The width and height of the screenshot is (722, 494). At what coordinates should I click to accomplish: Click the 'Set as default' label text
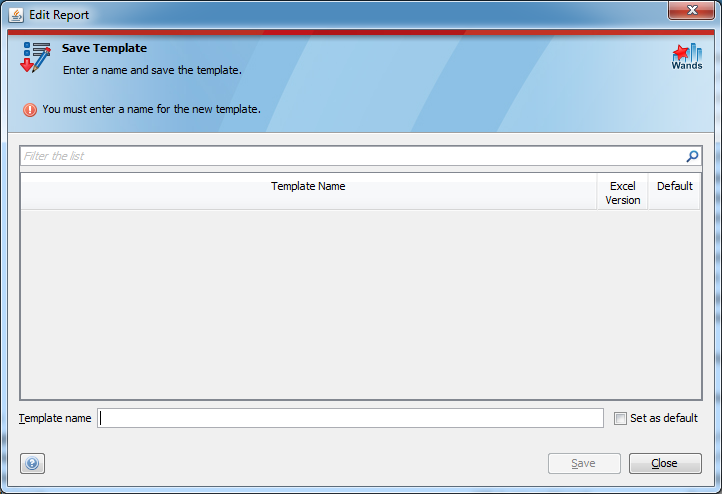(664, 418)
